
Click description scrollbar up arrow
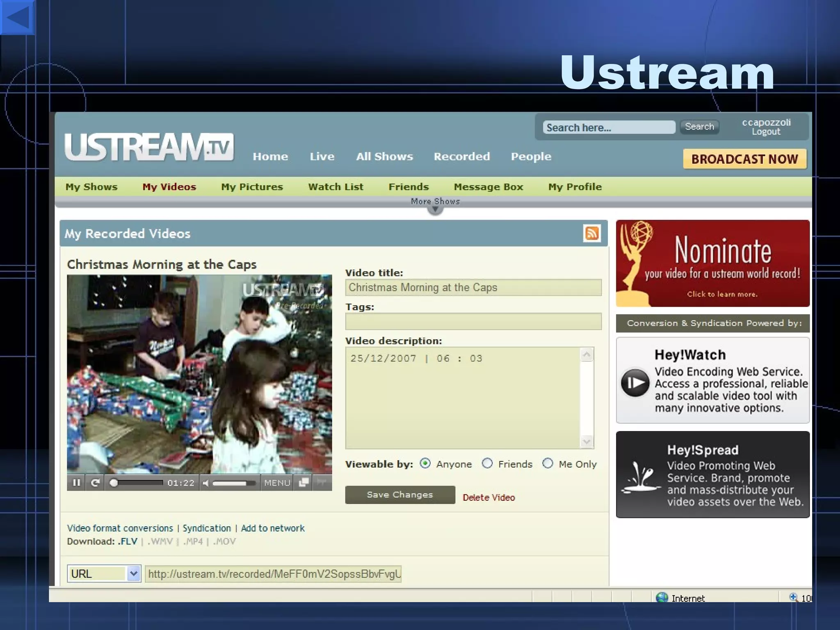click(587, 354)
